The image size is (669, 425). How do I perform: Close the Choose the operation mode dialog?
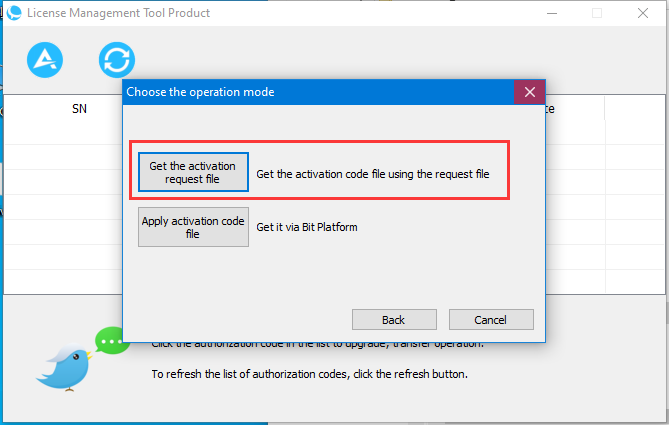[529, 92]
